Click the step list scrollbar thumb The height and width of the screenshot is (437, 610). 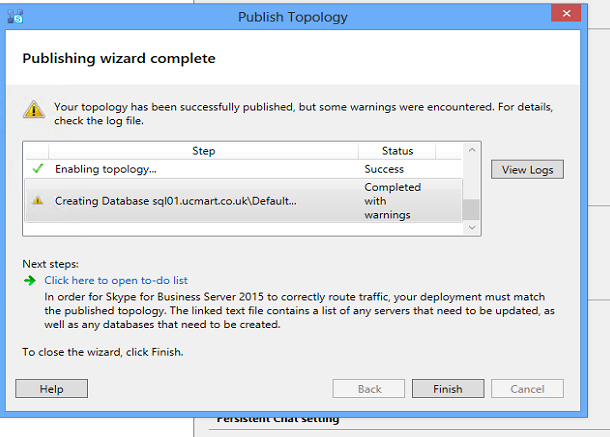471,210
